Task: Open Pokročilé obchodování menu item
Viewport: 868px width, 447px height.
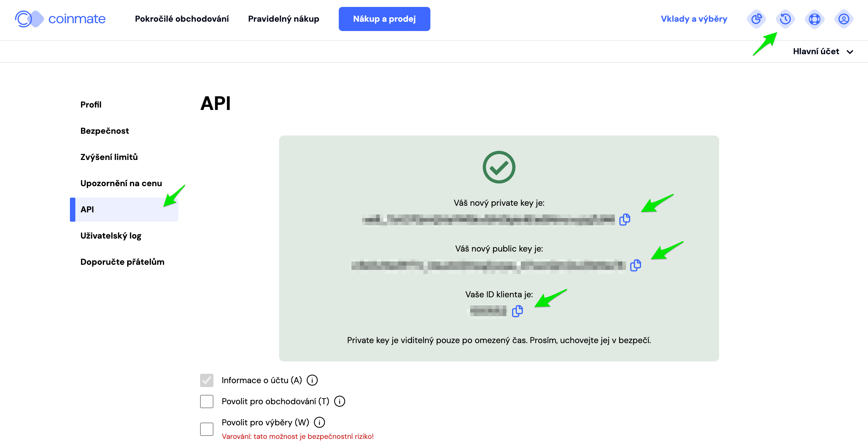Action: 182,19
